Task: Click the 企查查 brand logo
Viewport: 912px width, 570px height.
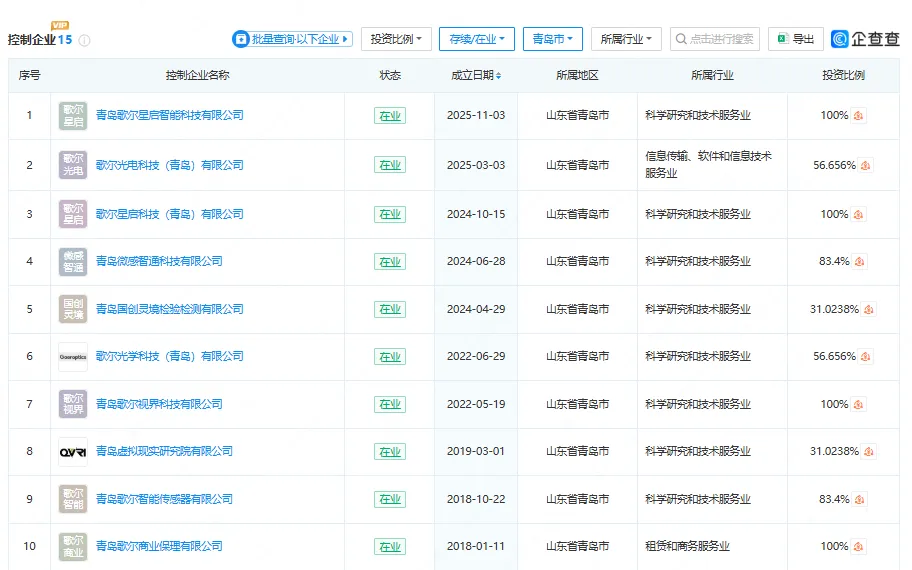Action: click(866, 39)
